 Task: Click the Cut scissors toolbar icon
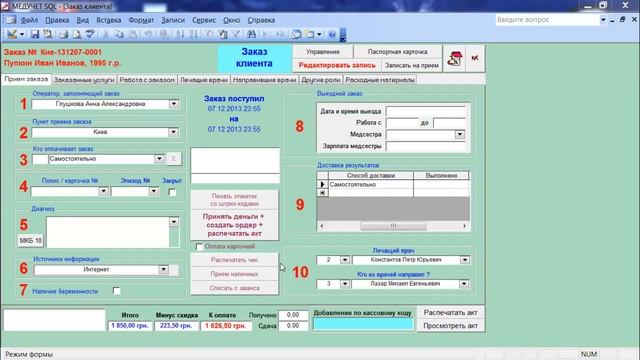point(105,34)
